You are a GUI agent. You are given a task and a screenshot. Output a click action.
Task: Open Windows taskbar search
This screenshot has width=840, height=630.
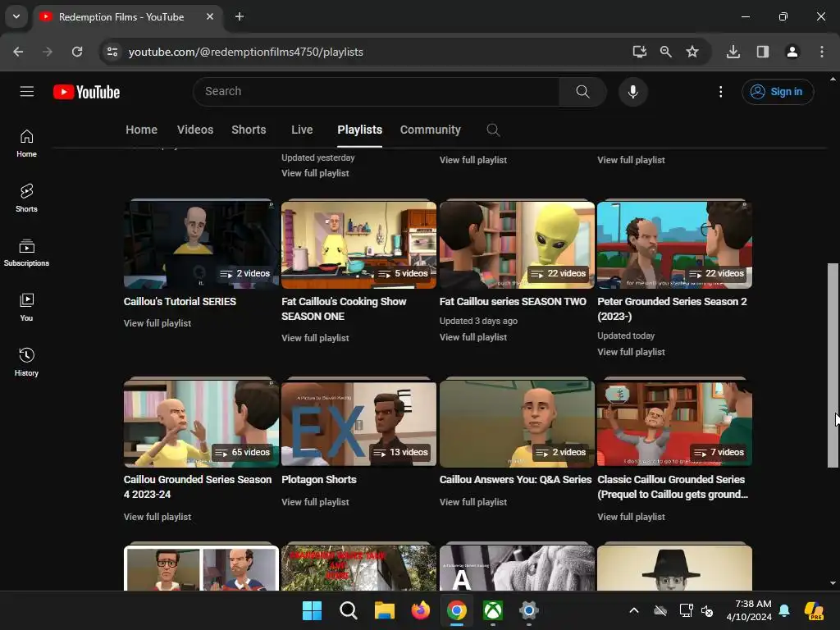pyautogui.click(x=348, y=610)
